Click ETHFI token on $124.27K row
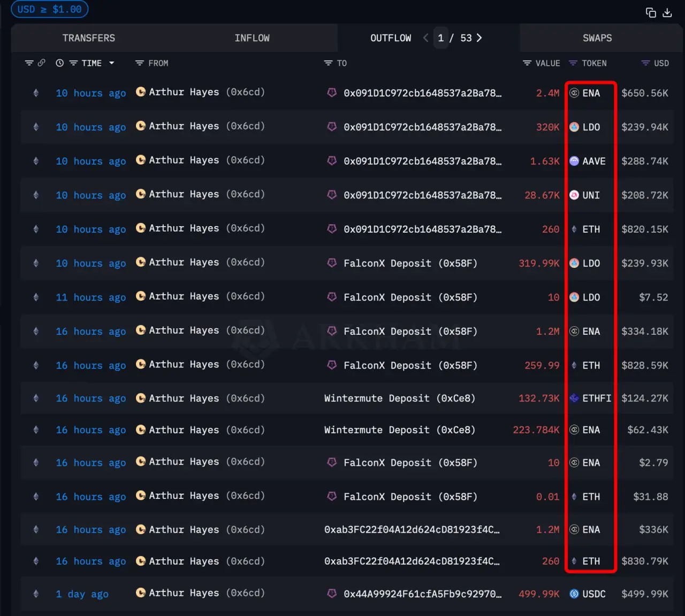685x616 pixels. pos(590,398)
